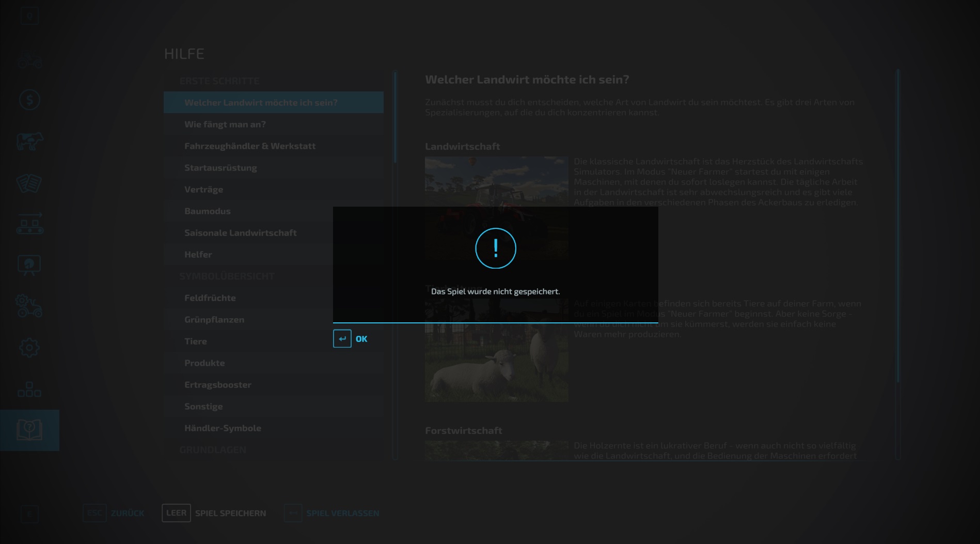Open 'Verträge' help topic

[x=274, y=189]
